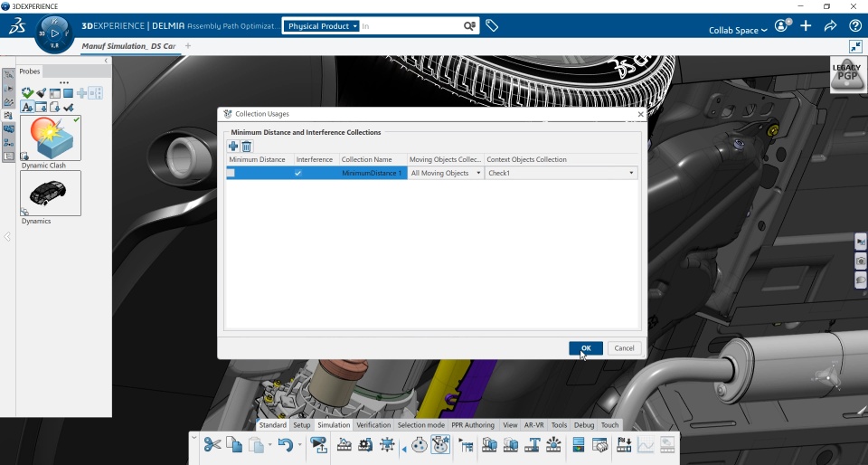This screenshot has height=465, width=868.
Task: Toggle the Interference checkbox for MinimumDistance 1
Action: click(298, 174)
